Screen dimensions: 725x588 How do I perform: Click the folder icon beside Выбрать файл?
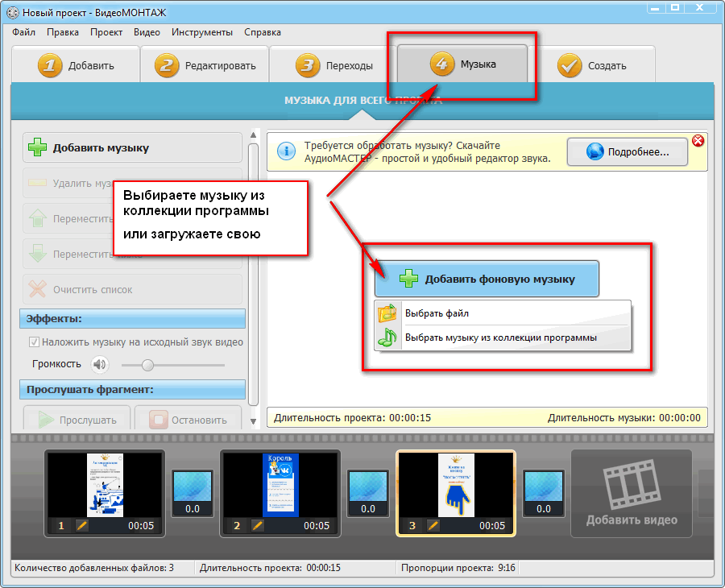pyautogui.click(x=387, y=313)
